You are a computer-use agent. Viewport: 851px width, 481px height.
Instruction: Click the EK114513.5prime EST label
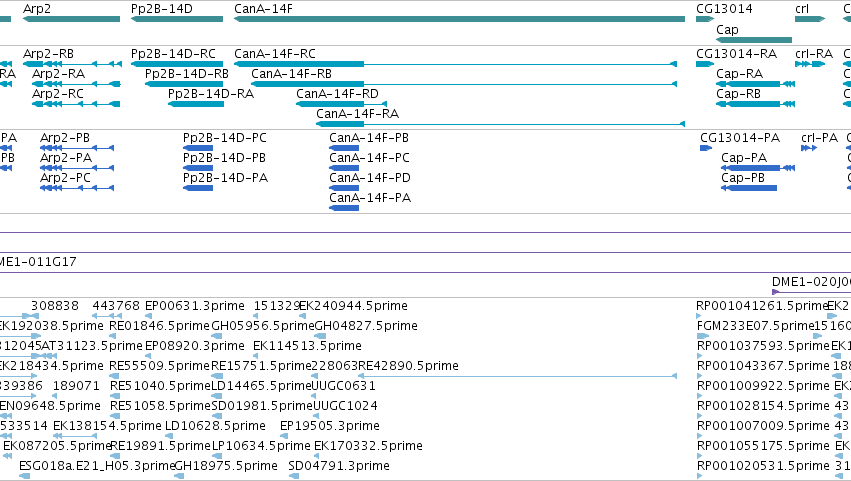pyautogui.click(x=307, y=346)
